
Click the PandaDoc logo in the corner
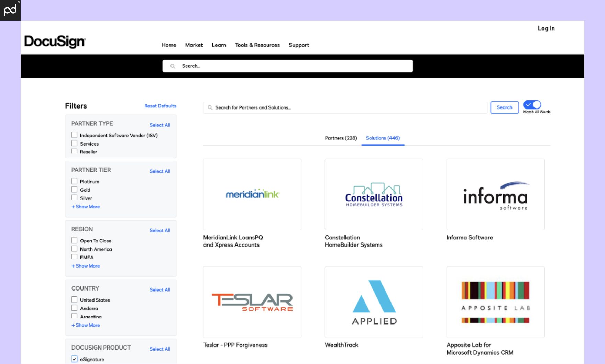tap(10, 10)
